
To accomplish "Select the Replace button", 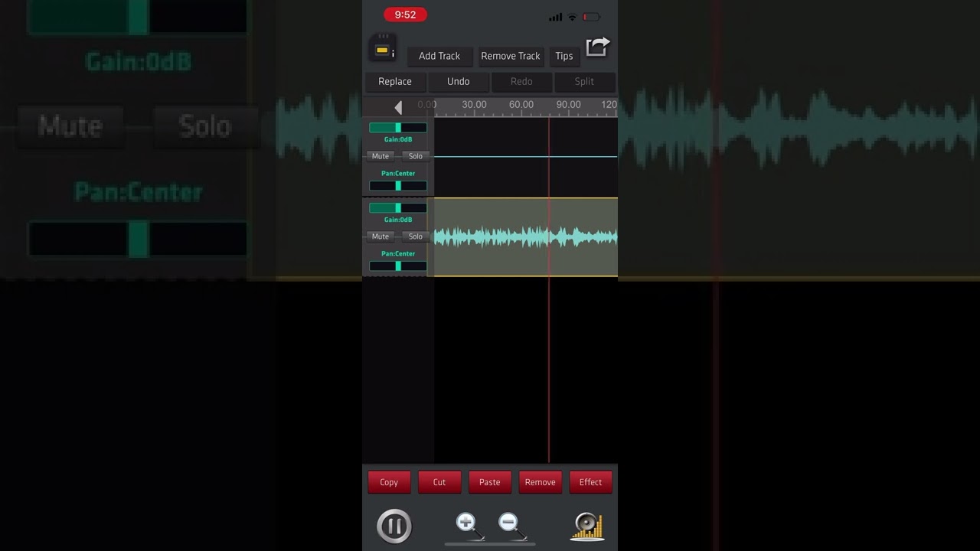I will [395, 81].
